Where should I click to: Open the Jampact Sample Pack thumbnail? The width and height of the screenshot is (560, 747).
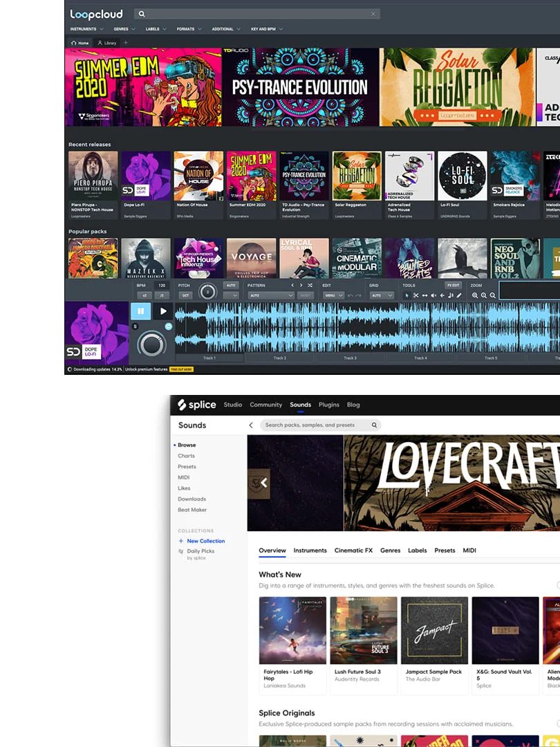pyautogui.click(x=434, y=630)
